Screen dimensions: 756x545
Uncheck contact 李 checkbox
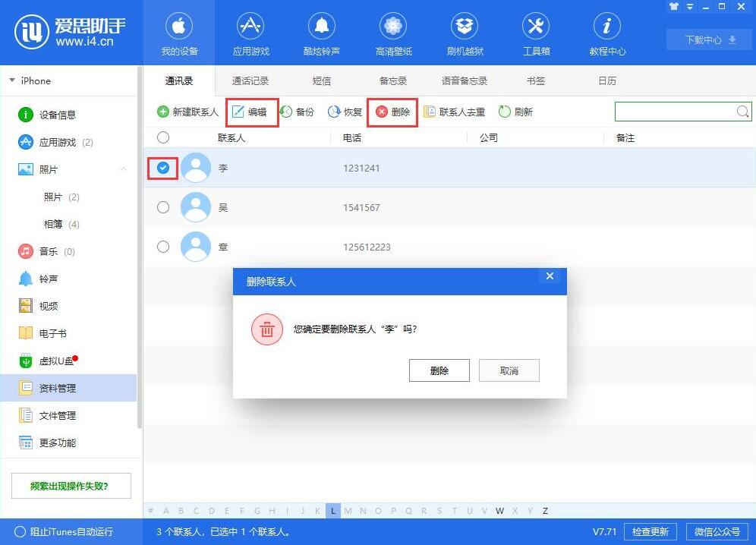pos(163,168)
